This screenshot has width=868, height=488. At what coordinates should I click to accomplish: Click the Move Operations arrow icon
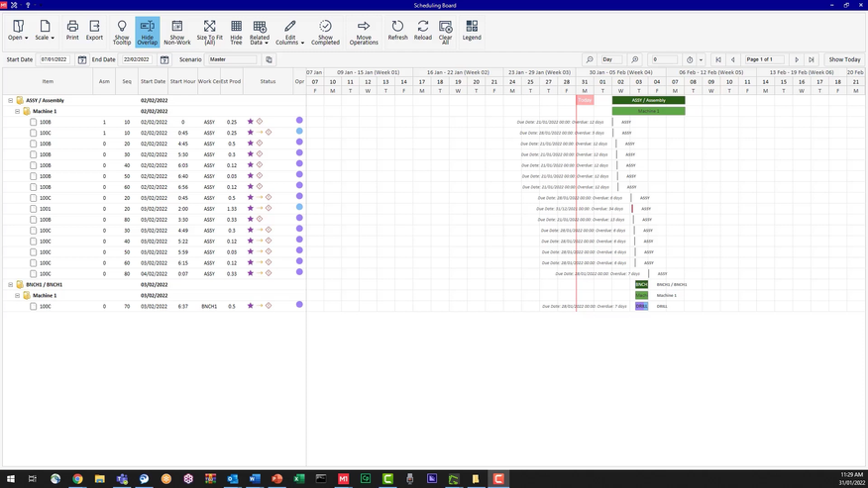364,30
